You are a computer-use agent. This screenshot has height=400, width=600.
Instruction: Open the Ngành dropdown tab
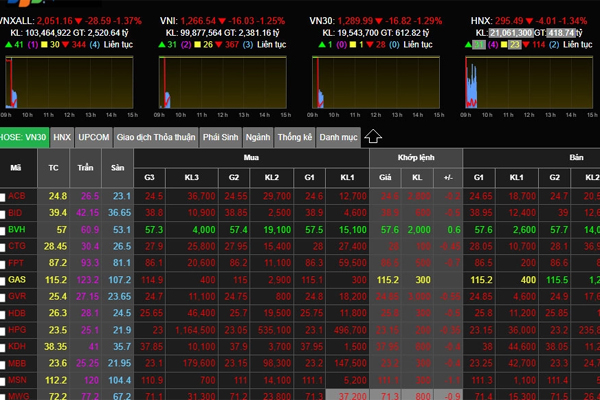click(x=257, y=136)
